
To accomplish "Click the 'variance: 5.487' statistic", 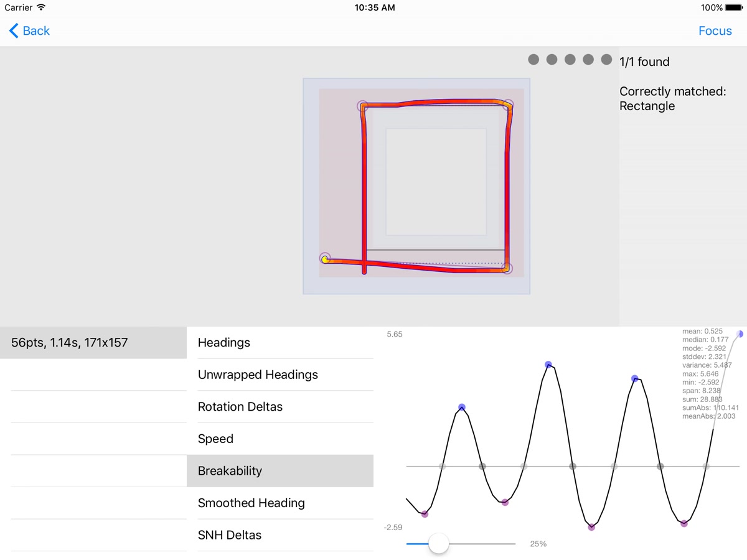I will (x=706, y=365).
